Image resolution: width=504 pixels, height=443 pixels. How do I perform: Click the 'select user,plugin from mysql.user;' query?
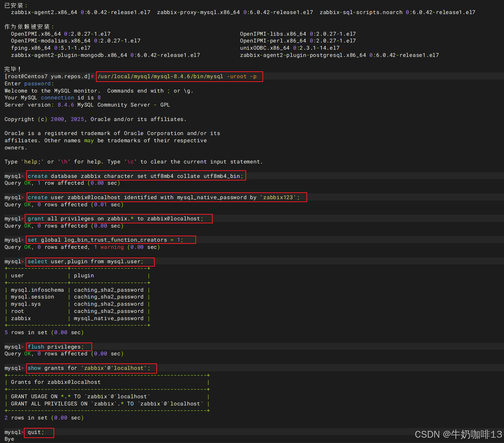point(85,261)
